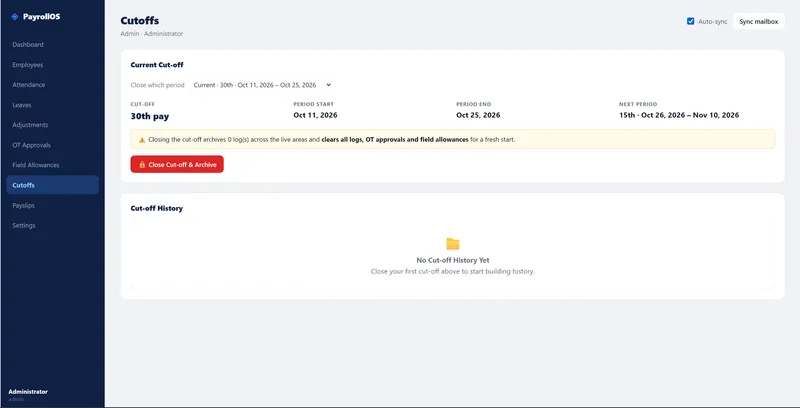Screen dimensions: 800x408
Task: Click the next period 15th - Oct 26 value
Action: pos(679,115)
